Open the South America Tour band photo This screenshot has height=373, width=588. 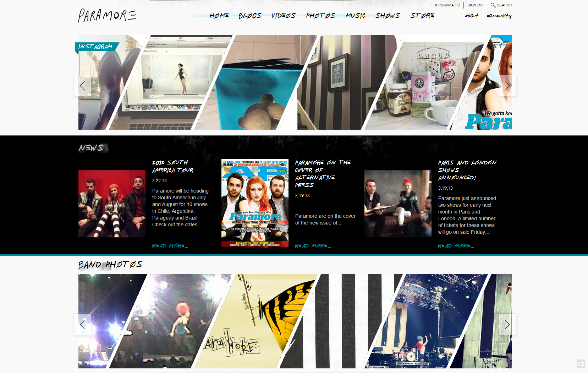coord(112,204)
